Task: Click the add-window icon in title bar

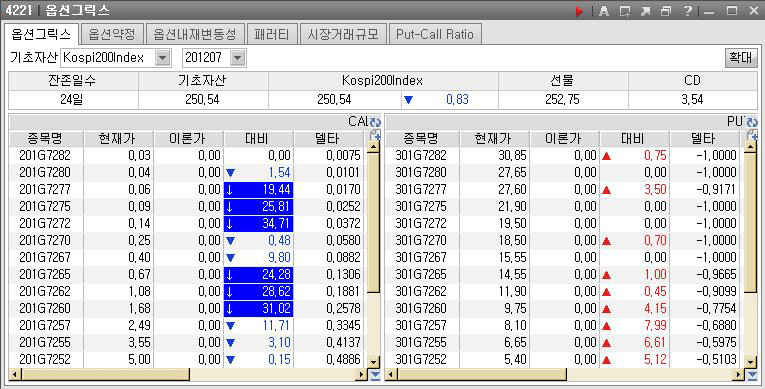Action: point(624,11)
